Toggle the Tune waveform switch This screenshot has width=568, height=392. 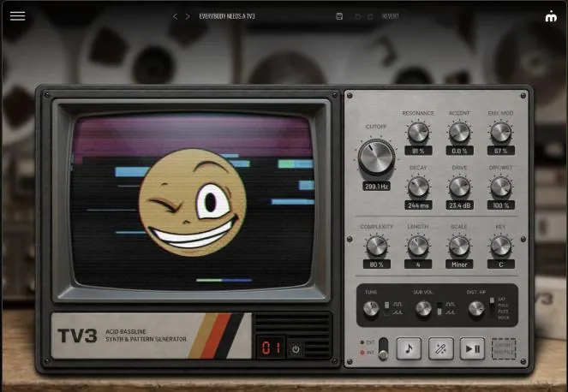[387, 307]
